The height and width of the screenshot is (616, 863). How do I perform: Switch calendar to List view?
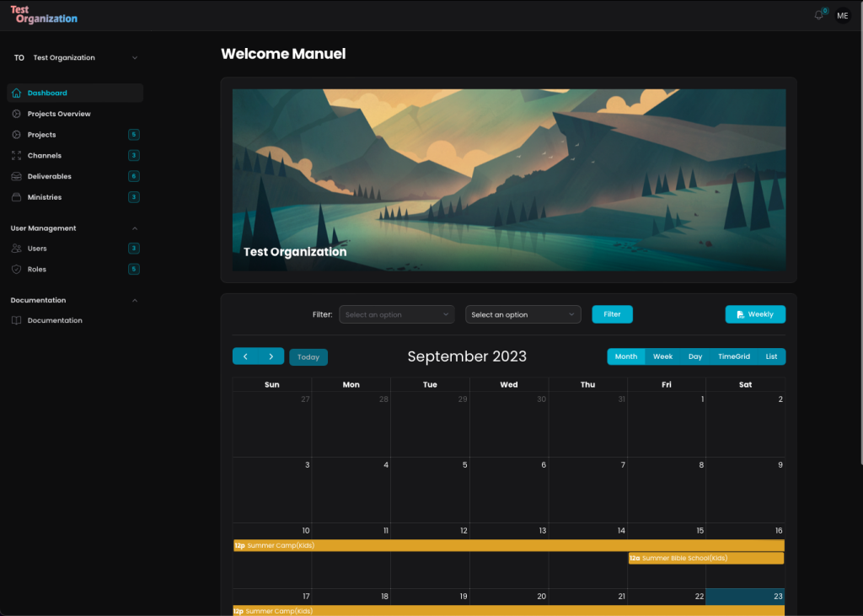(x=771, y=356)
